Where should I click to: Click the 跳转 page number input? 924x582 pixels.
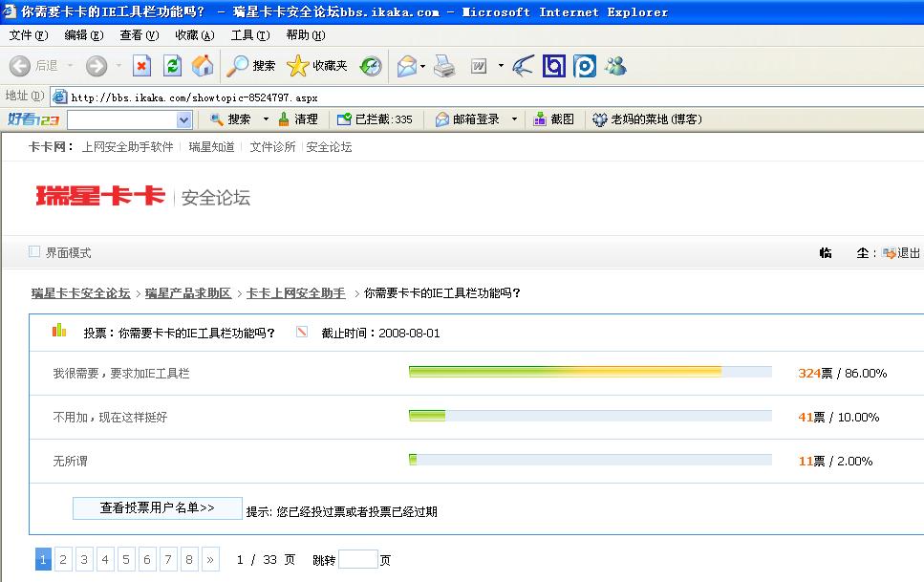[358, 559]
